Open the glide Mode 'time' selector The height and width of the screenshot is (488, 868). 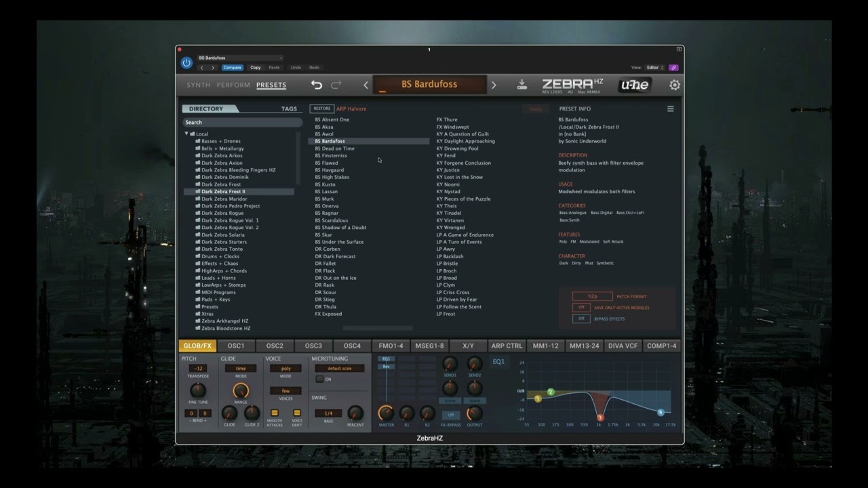(241, 369)
